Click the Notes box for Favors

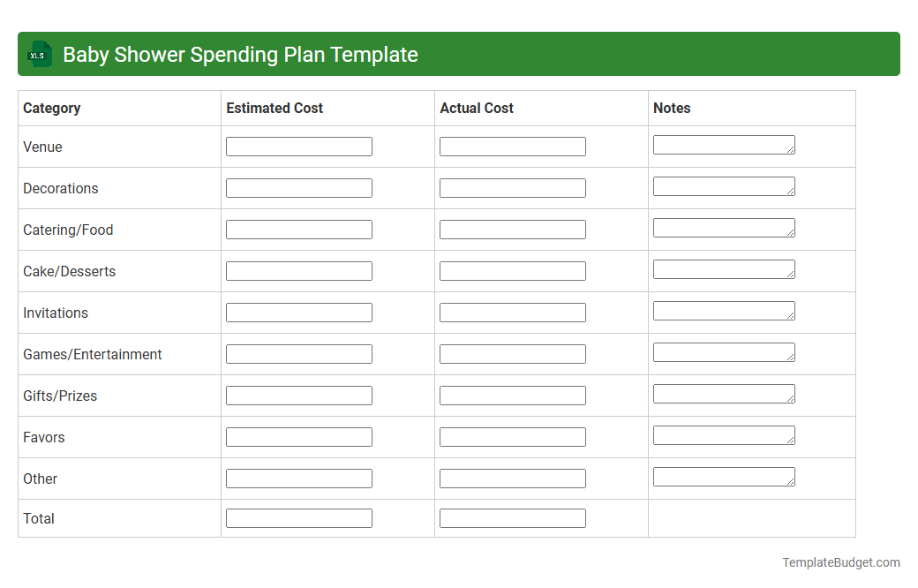tap(724, 434)
